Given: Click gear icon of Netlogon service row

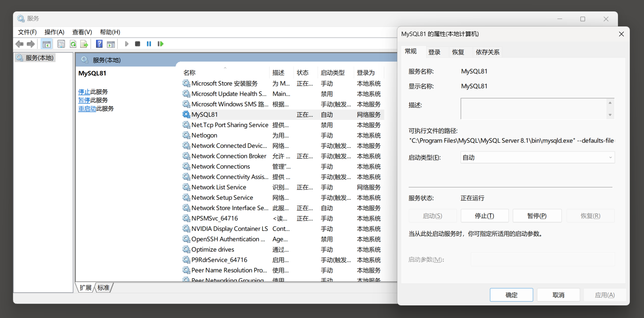Looking at the screenshot, I should pos(186,135).
